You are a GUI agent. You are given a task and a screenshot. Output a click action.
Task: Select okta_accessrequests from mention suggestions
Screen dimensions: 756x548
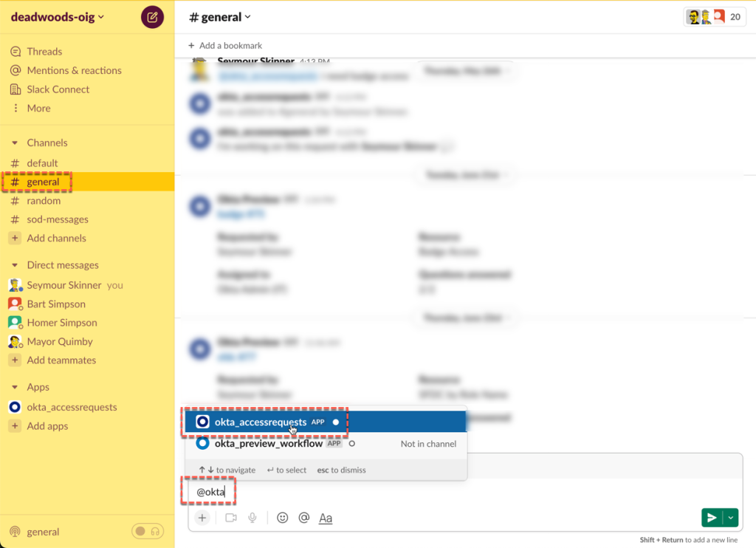pos(326,422)
